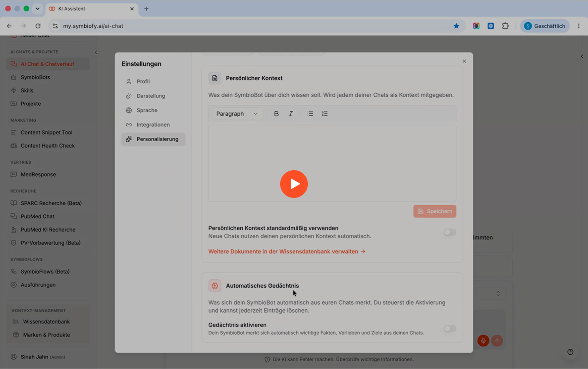Open the browser Extensions puzzle icon

click(505, 26)
